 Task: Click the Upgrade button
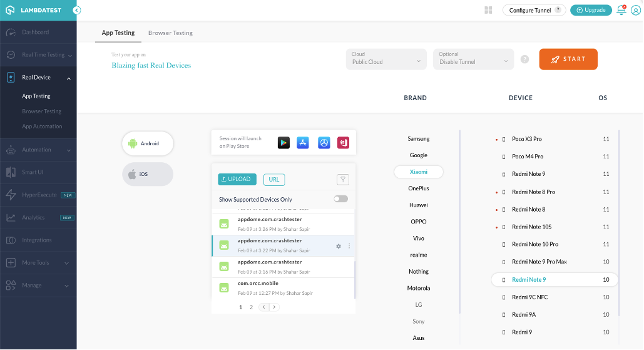click(591, 10)
